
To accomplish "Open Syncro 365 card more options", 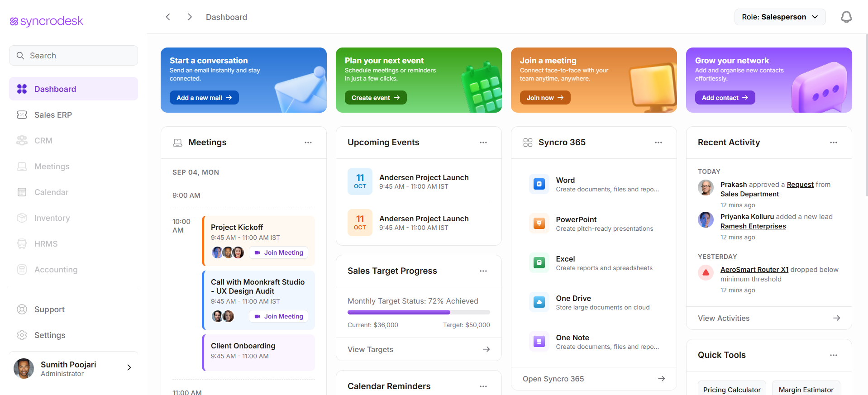I will pyautogui.click(x=658, y=143).
